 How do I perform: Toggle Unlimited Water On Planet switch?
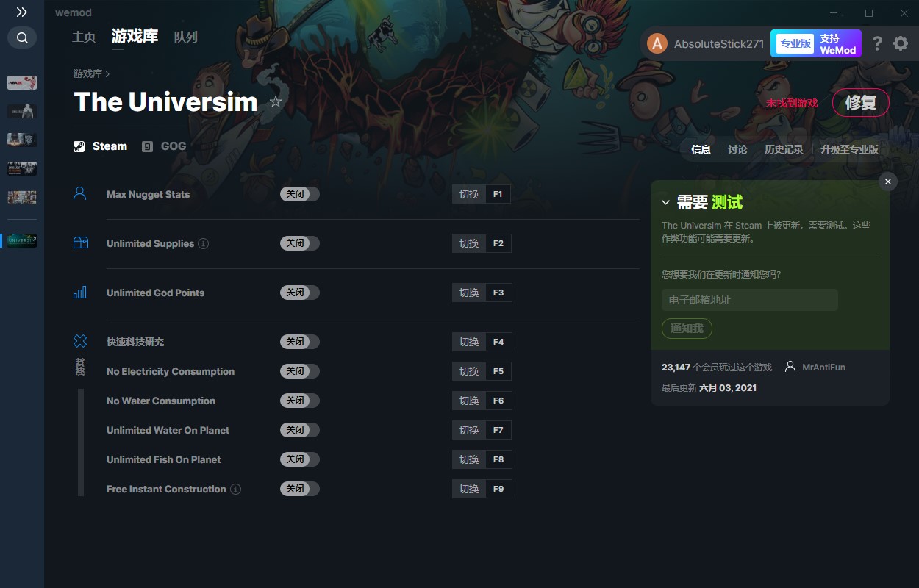coord(300,430)
